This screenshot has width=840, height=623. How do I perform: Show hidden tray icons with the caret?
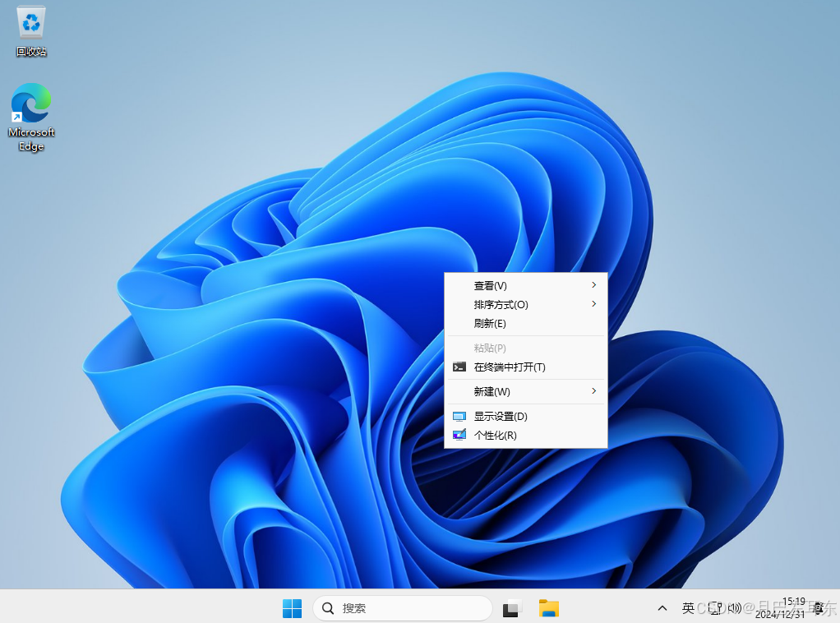pos(662,608)
